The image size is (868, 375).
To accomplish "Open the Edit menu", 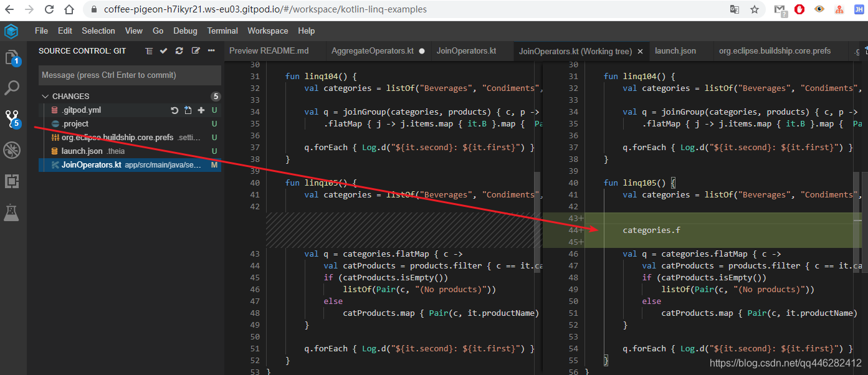I will (65, 31).
